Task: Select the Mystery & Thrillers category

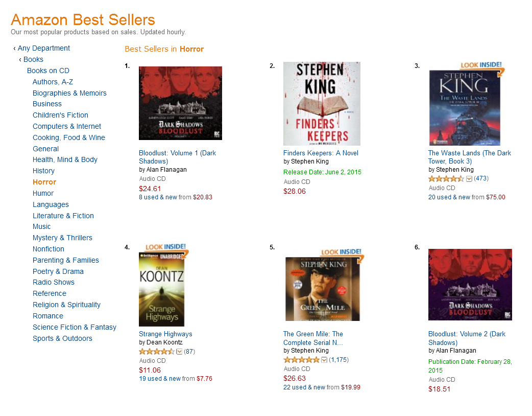Action: click(62, 238)
